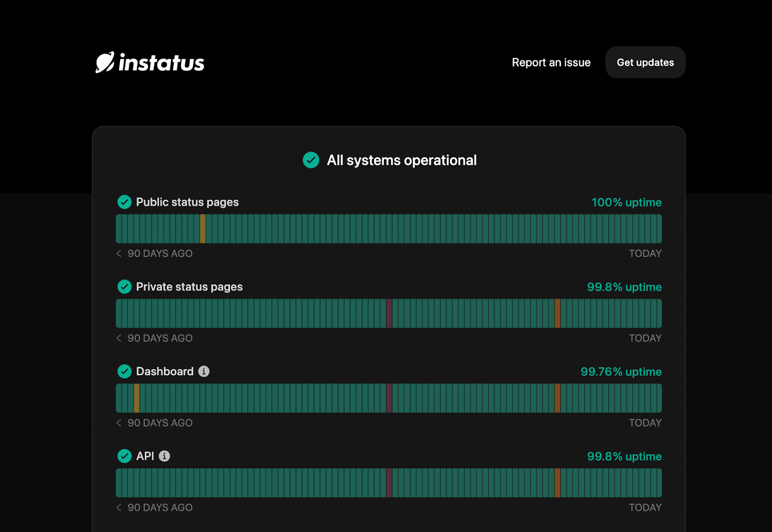Click the Dashboard component label
Image resolution: width=772 pixels, height=532 pixels.
click(165, 371)
